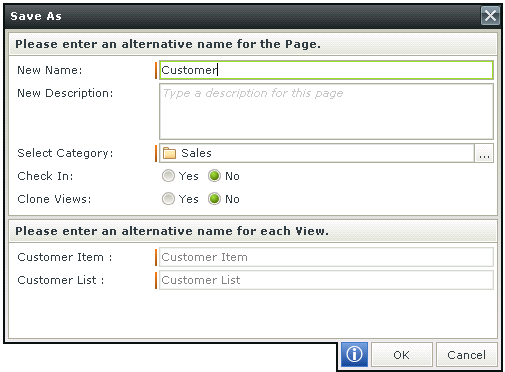Click the New Name label
Screen dimensions: 505x372
point(50,70)
